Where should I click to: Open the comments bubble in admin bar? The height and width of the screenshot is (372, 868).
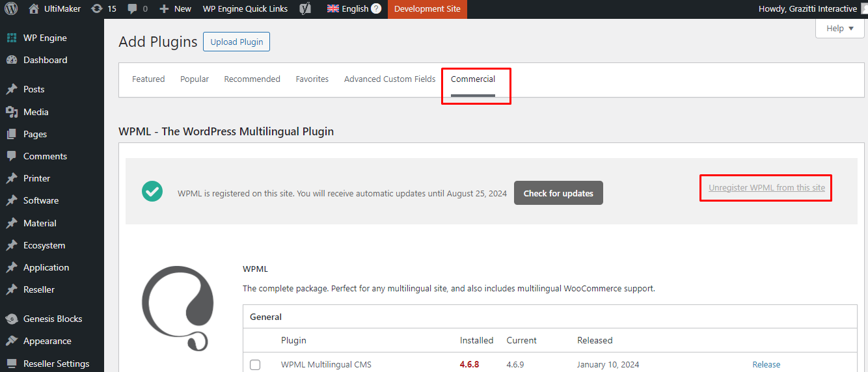coord(132,9)
